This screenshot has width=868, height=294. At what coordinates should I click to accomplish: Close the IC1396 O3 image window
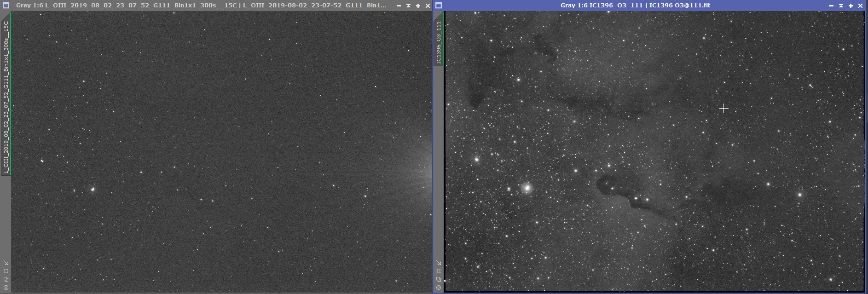[860, 6]
